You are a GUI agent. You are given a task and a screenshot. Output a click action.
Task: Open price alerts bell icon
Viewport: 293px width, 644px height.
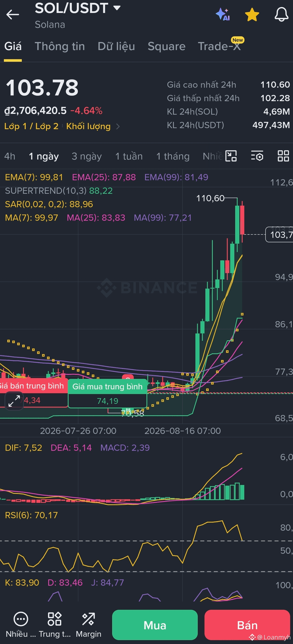tap(282, 15)
